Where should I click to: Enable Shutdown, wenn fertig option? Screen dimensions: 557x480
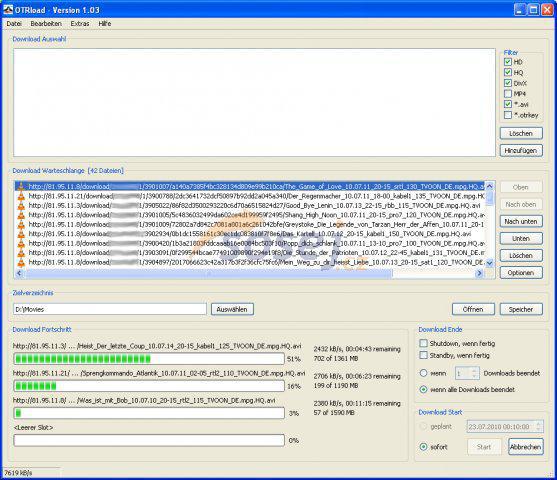tap(423, 343)
